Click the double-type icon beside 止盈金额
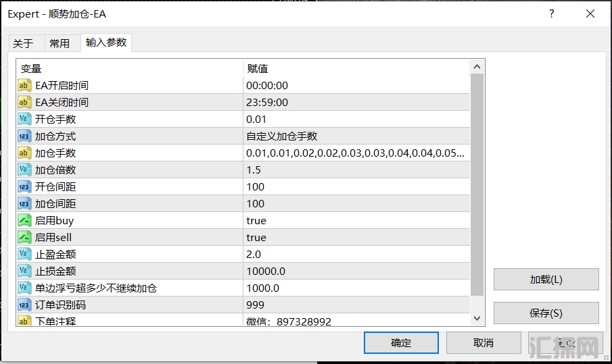This screenshot has width=612, height=364. point(24,254)
